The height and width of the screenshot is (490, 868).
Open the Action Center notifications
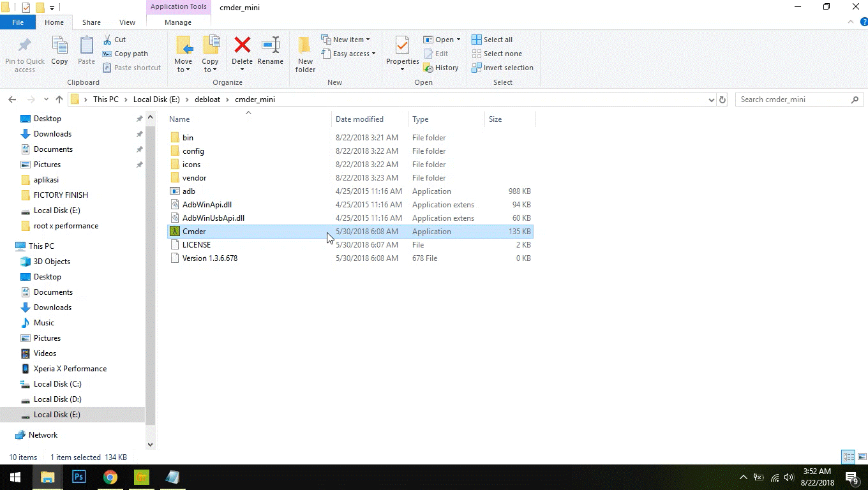[851, 477]
